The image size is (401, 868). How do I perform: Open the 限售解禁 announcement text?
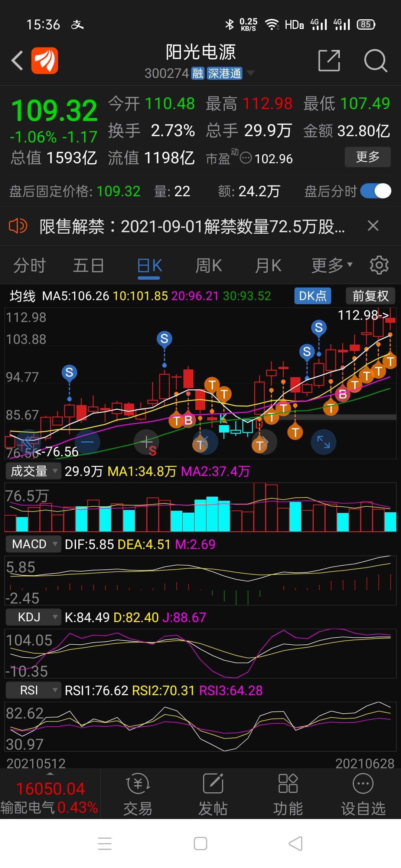(x=192, y=226)
